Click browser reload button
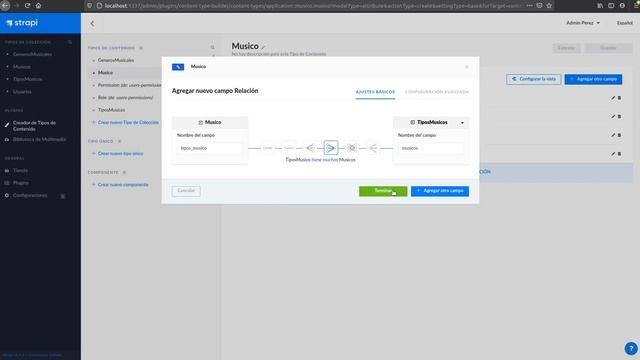This screenshot has height=360, width=640. click(x=27, y=6)
